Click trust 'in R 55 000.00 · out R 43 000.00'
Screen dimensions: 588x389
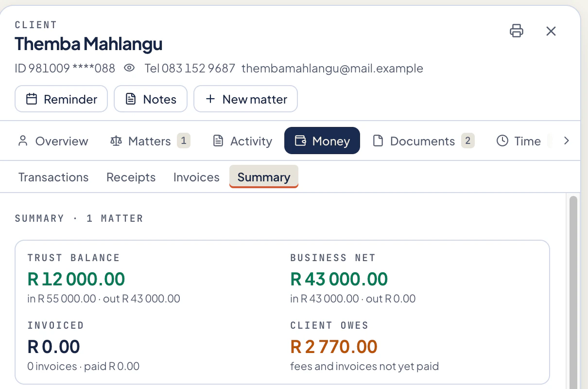104,299
